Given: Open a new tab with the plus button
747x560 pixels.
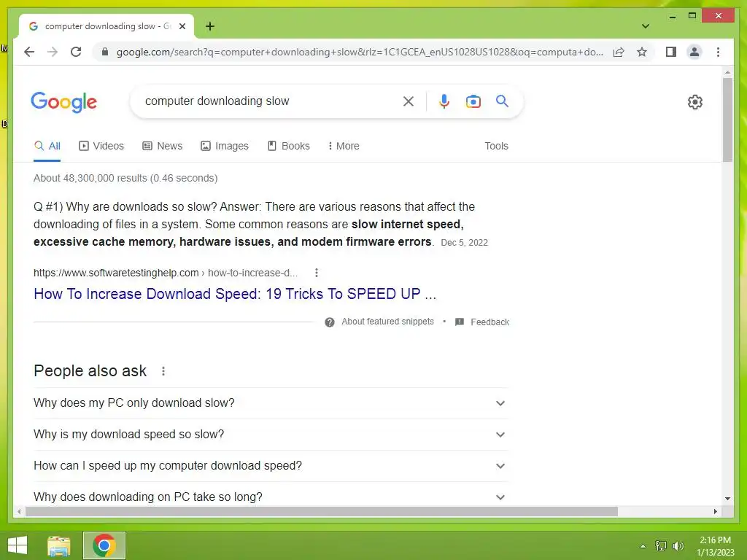Looking at the screenshot, I should coord(209,26).
